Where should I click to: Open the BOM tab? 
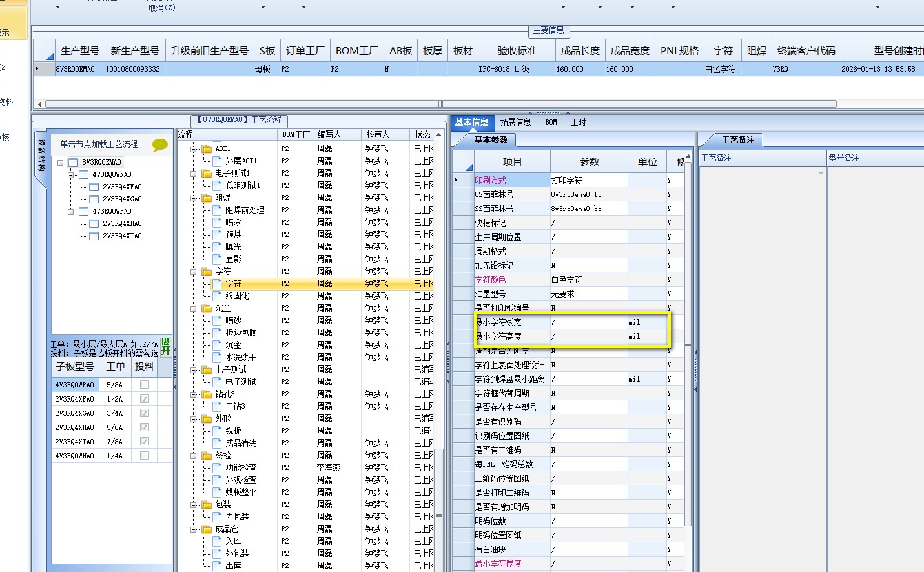coord(551,122)
